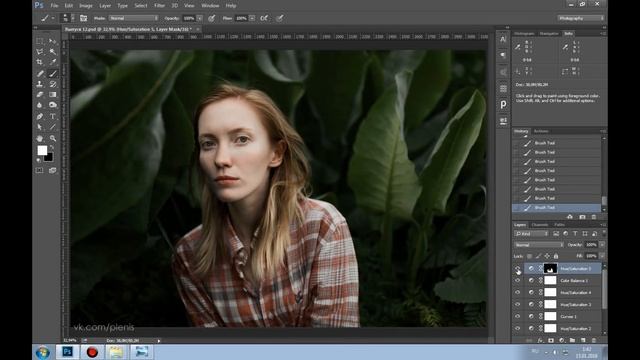The width and height of the screenshot is (640, 360).
Task: Select the Path Selection tool
Action: pos(40,127)
